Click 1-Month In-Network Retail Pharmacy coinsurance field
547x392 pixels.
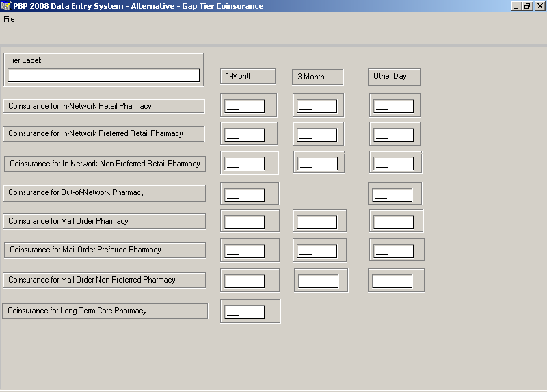tap(244, 106)
